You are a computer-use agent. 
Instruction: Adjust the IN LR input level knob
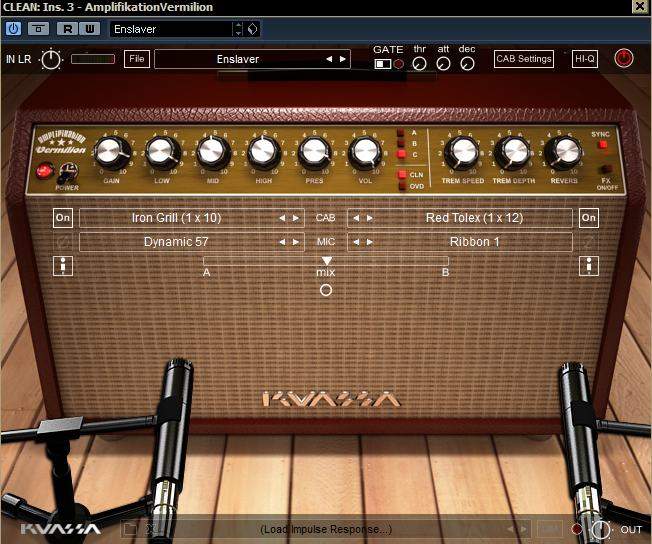tap(51, 59)
